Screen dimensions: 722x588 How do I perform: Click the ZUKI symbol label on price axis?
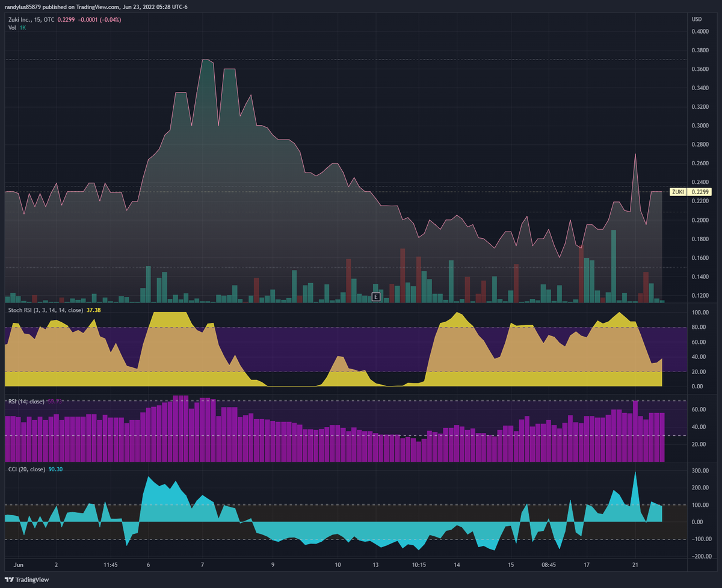click(678, 192)
